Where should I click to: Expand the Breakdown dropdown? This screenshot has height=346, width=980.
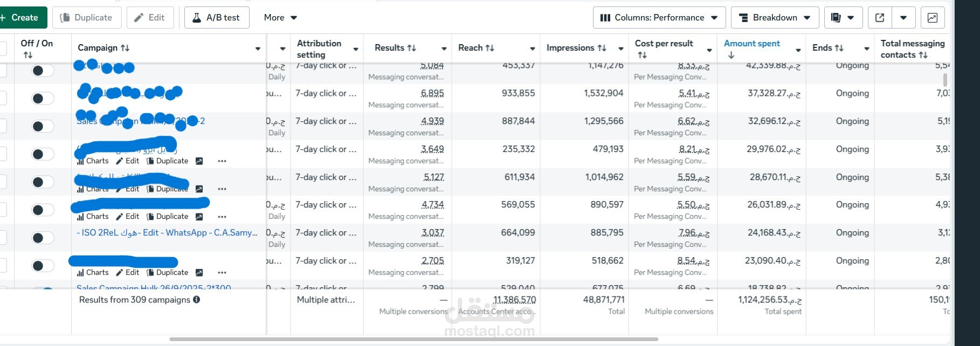(x=775, y=18)
